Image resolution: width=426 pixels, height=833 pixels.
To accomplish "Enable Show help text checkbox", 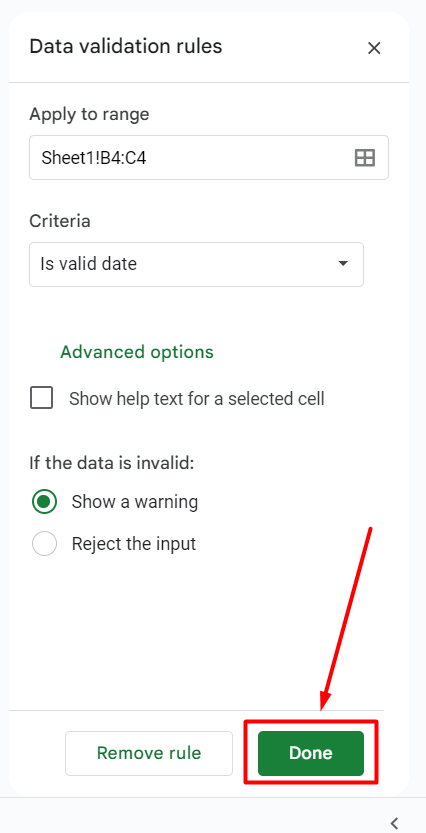I will tap(41, 398).
